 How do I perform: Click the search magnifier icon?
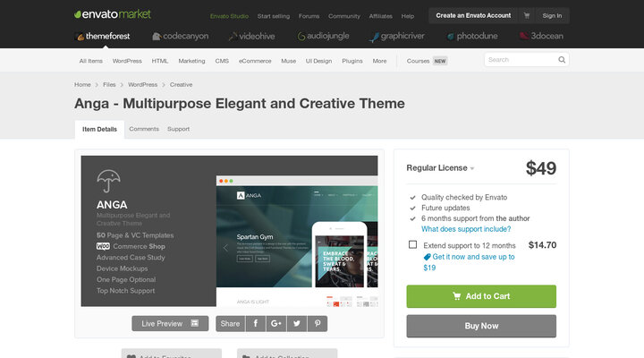coord(562,60)
